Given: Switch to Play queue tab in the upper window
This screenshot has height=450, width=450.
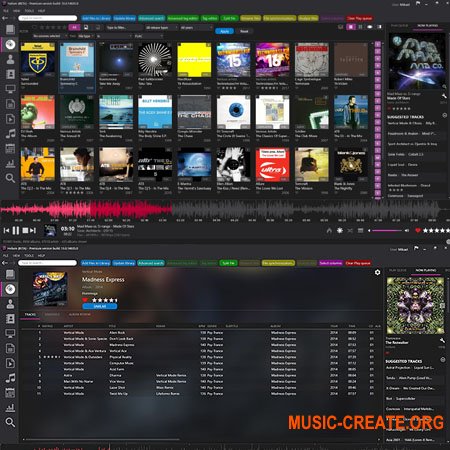Looking at the screenshot, I should 399,26.
